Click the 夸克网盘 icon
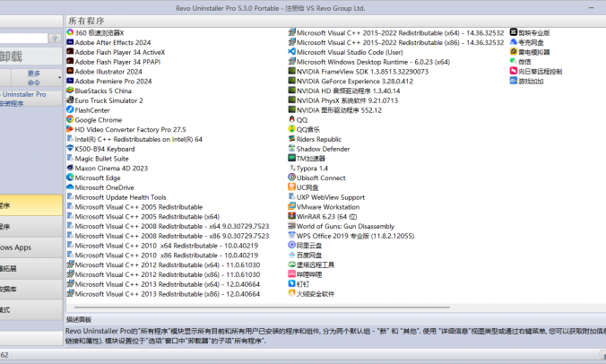 [x=514, y=42]
